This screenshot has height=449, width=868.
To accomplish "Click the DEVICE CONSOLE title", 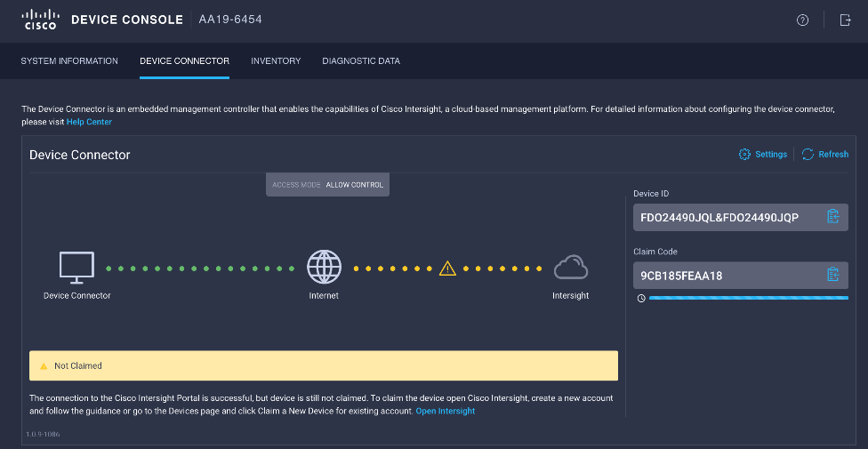I will [x=127, y=20].
